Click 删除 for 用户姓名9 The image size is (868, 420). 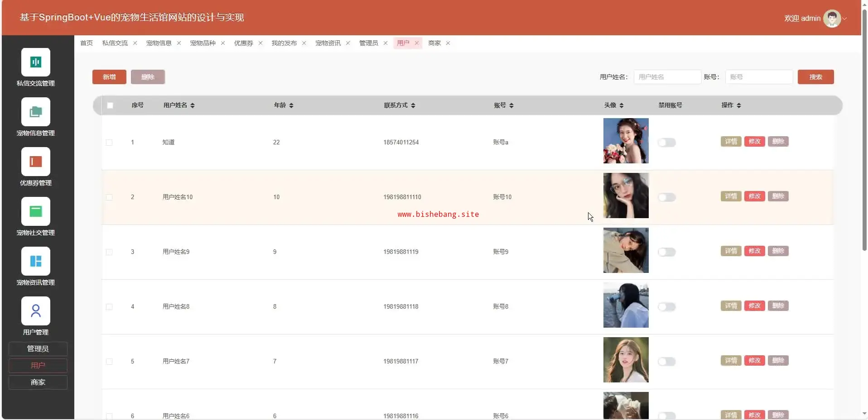(x=778, y=251)
